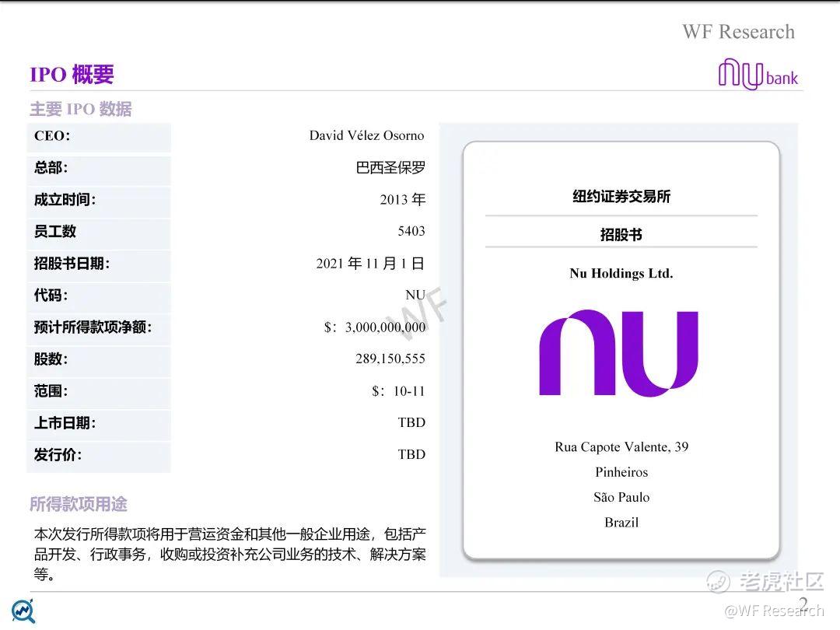Select the 总部: label
Viewport: 840px width, 630px height.
pyautogui.click(x=51, y=168)
